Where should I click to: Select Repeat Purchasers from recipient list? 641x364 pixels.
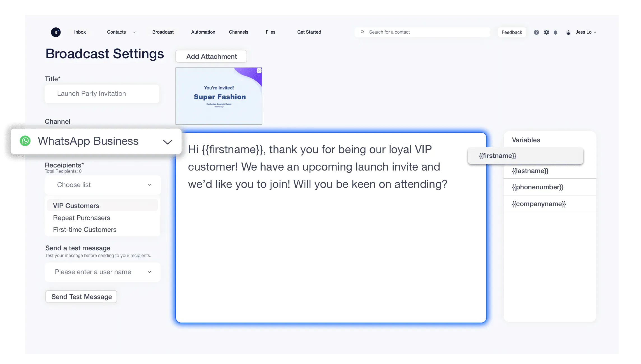(x=82, y=218)
